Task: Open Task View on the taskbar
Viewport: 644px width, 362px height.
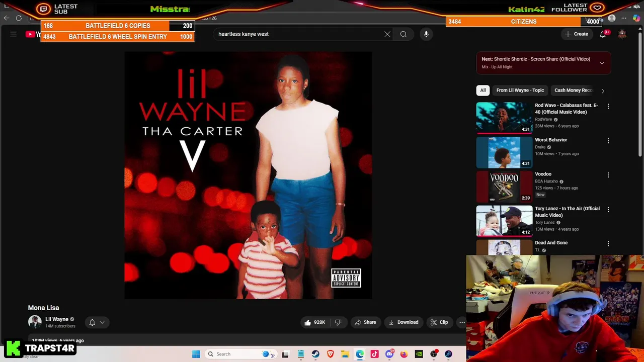Action: [x=285, y=354]
